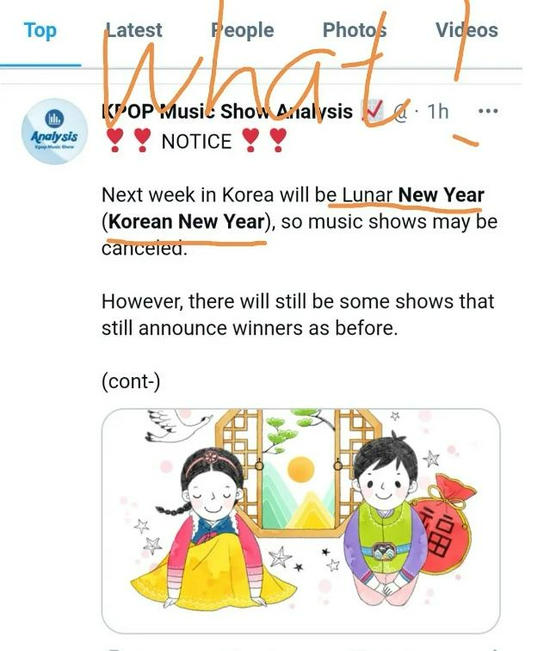
Task: Click the 1h tweet timestamp
Action: [438, 112]
